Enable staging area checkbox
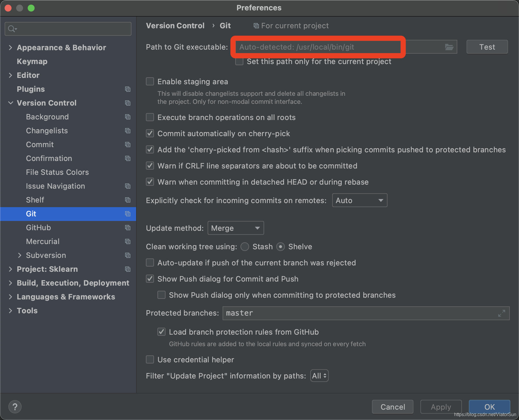 pyautogui.click(x=150, y=82)
